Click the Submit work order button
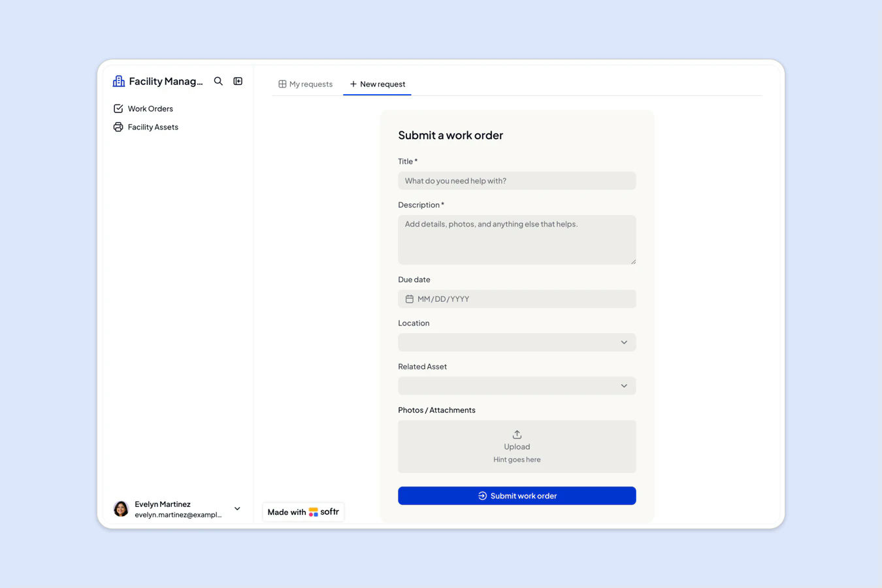882x588 pixels. (x=517, y=496)
